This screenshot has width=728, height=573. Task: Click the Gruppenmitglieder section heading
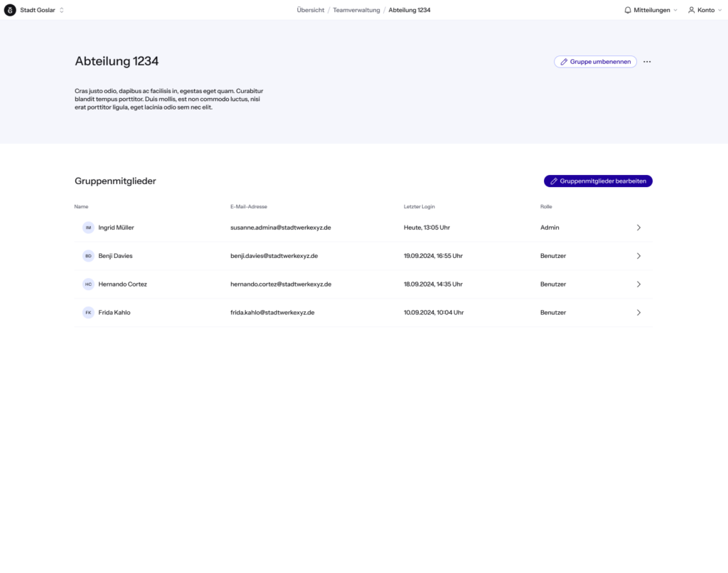point(115,181)
